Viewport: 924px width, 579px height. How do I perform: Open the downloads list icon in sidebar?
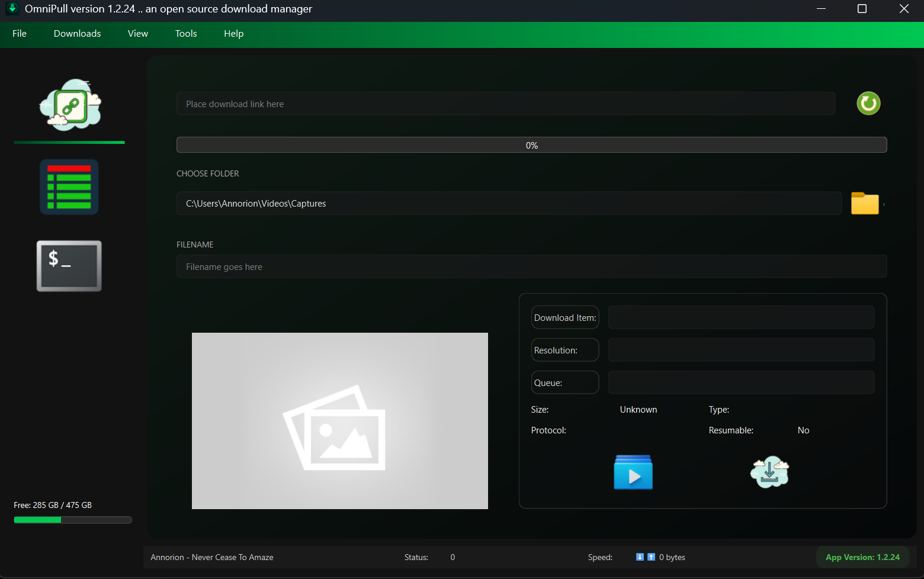69,187
